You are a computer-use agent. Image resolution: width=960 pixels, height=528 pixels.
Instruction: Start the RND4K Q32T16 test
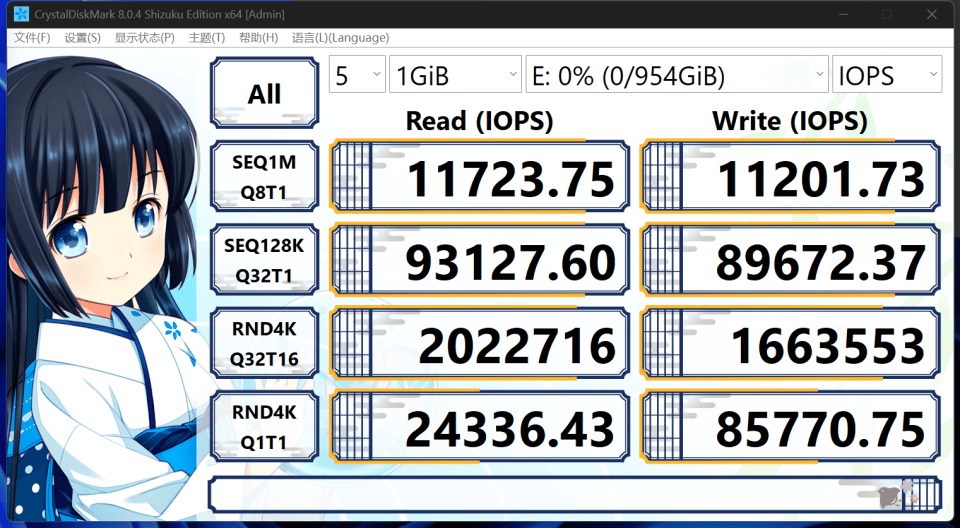pyautogui.click(x=264, y=343)
